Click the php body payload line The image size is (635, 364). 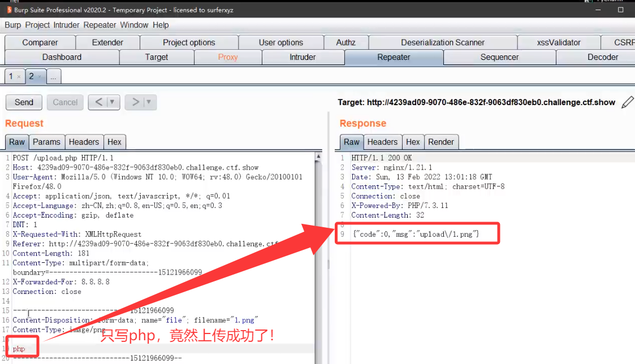[19, 349]
